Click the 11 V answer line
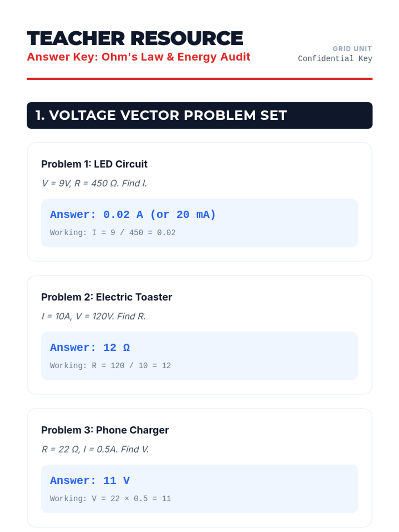 coord(90,480)
